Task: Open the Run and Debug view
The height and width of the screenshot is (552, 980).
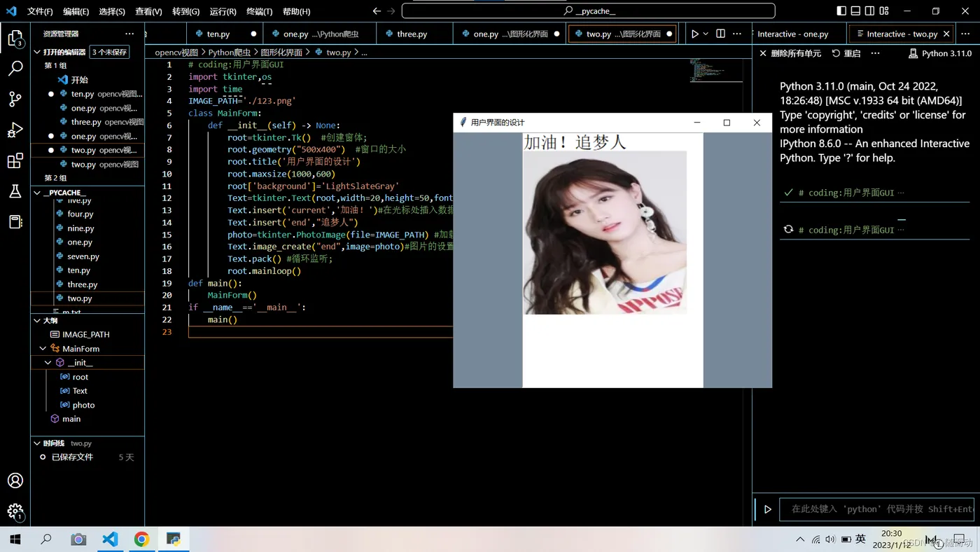Action: (x=15, y=130)
